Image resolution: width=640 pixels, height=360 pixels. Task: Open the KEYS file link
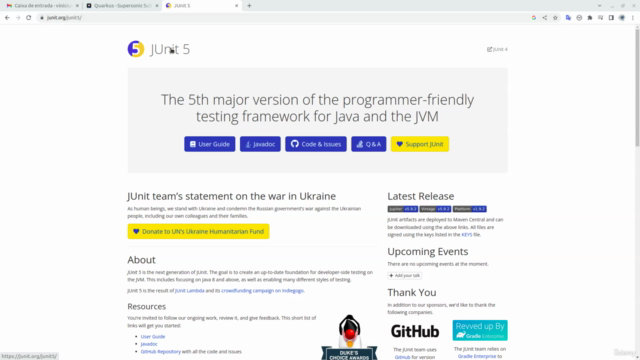pos(467,235)
